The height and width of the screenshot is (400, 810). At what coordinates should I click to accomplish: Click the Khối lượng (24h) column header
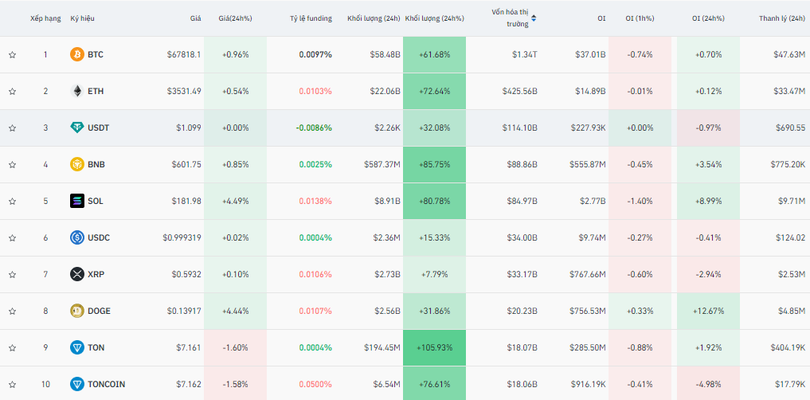373,18
